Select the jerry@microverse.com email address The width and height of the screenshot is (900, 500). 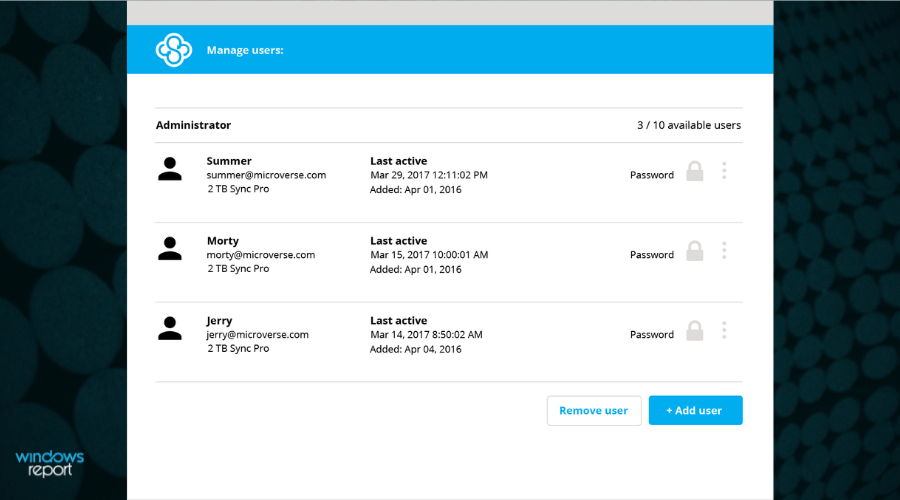[258, 335]
